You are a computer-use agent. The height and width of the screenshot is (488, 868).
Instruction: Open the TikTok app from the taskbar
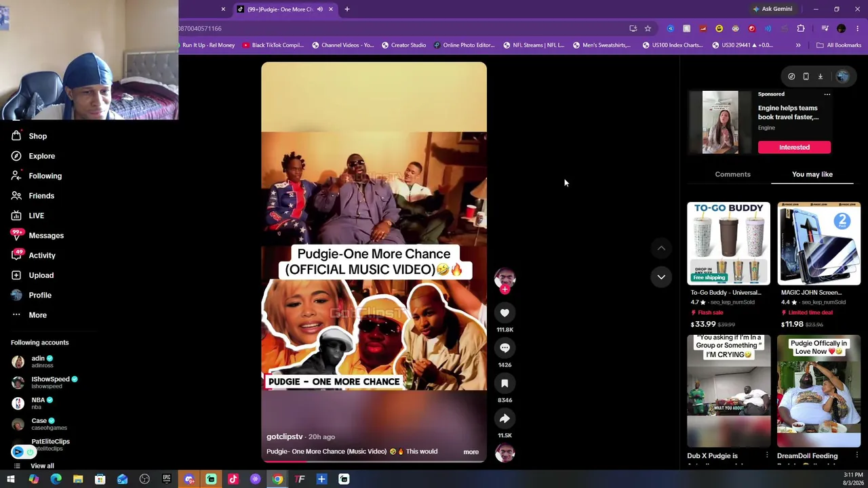[x=233, y=480]
